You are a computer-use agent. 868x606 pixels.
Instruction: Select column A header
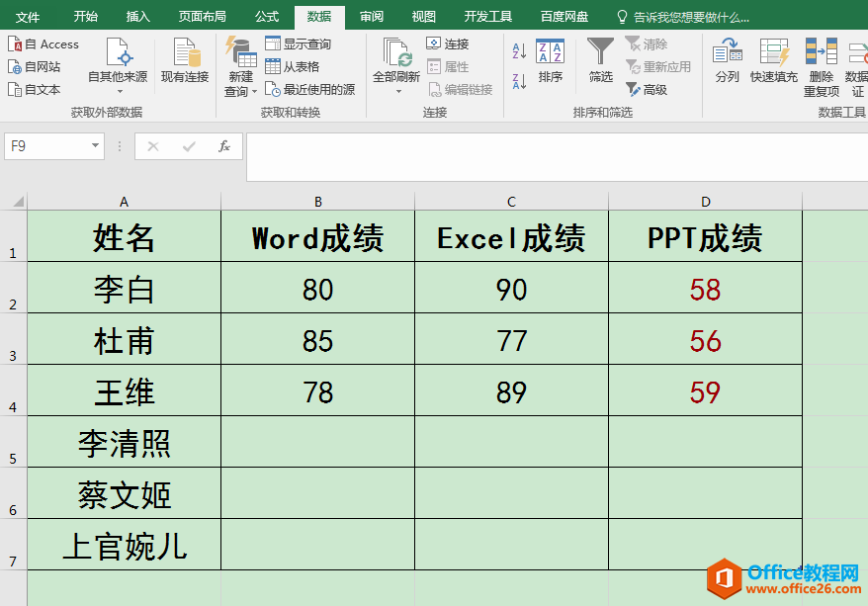pos(124,202)
